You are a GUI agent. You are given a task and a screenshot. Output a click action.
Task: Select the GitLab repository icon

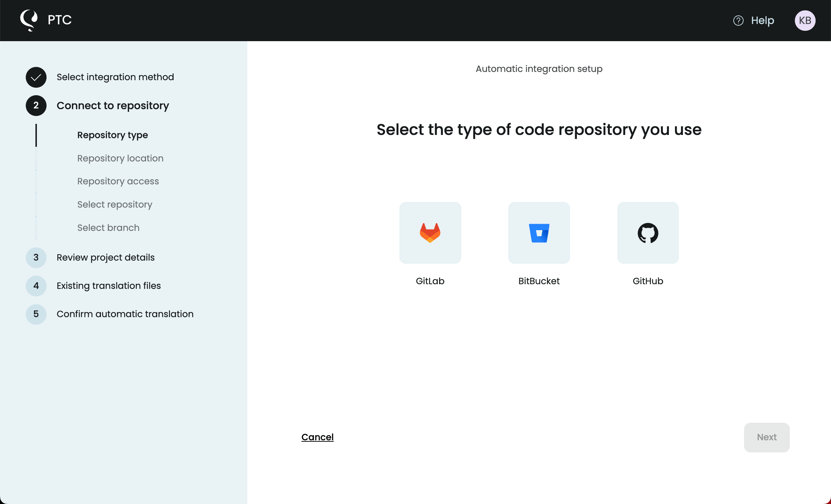click(430, 233)
